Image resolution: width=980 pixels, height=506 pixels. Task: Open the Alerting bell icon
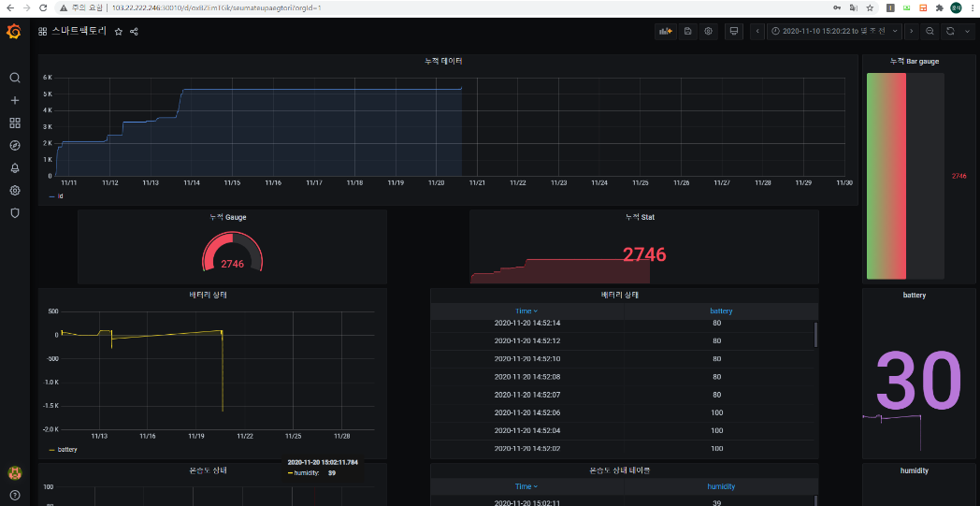click(15, 167)
